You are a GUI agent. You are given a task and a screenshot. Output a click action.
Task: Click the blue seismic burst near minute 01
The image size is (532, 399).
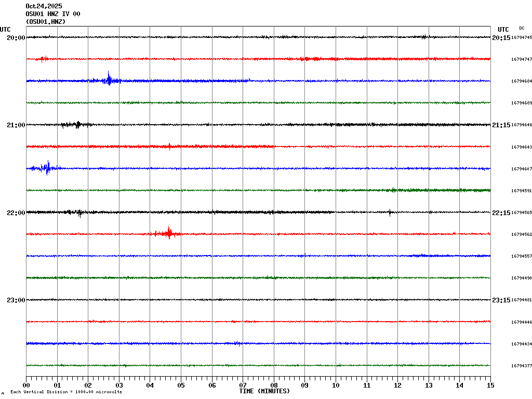[x=47, y=168]
